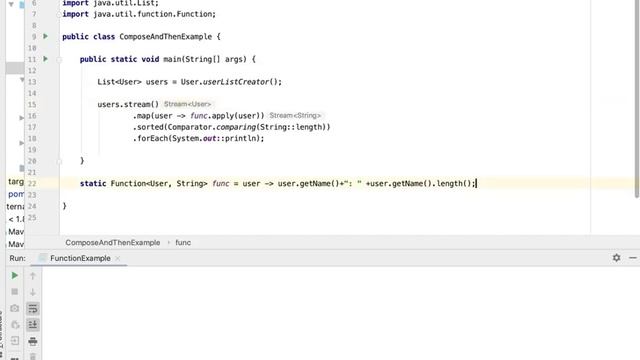Run class from line 9 gutter arrow
Image resolution: width=640 pixels, height=360 pixels.
point(46,36)
